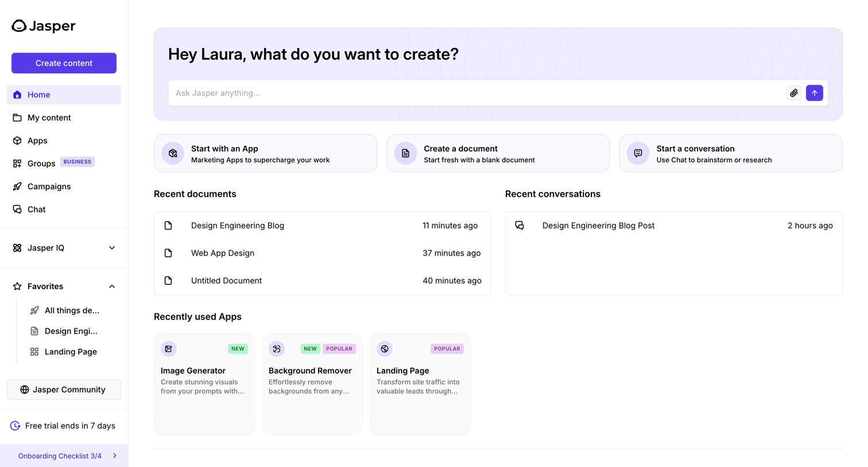Open Campaigns in the sidebar
The image size is (868, 467).
coord(64,186)
